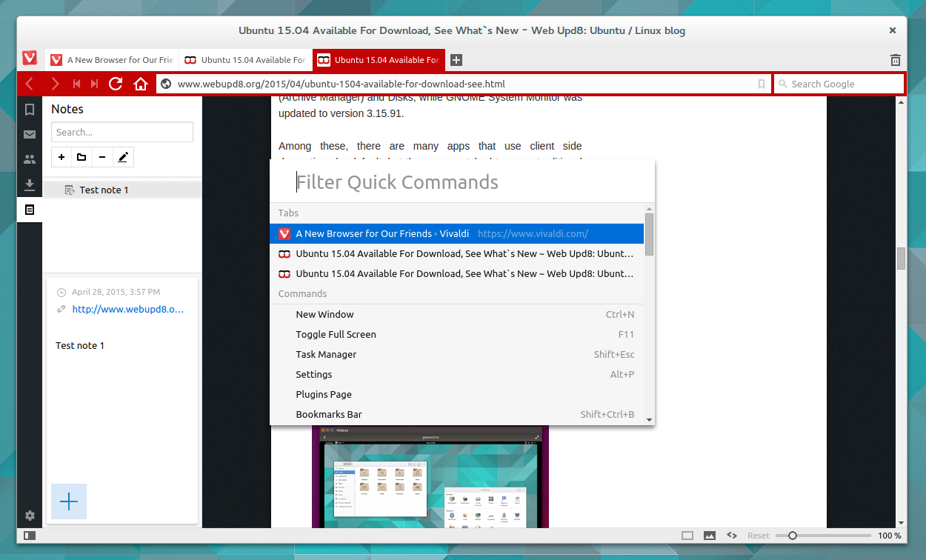This screenshot has width=926, height=560.
Task: Go back with the Back arrow
Action: click(x=29, y=84)
